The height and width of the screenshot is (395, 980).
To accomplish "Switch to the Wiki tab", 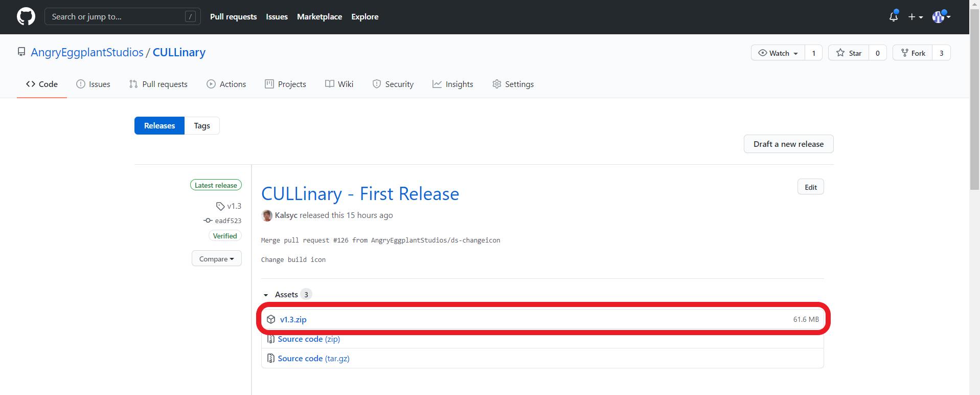I will (x=339, y=84).
